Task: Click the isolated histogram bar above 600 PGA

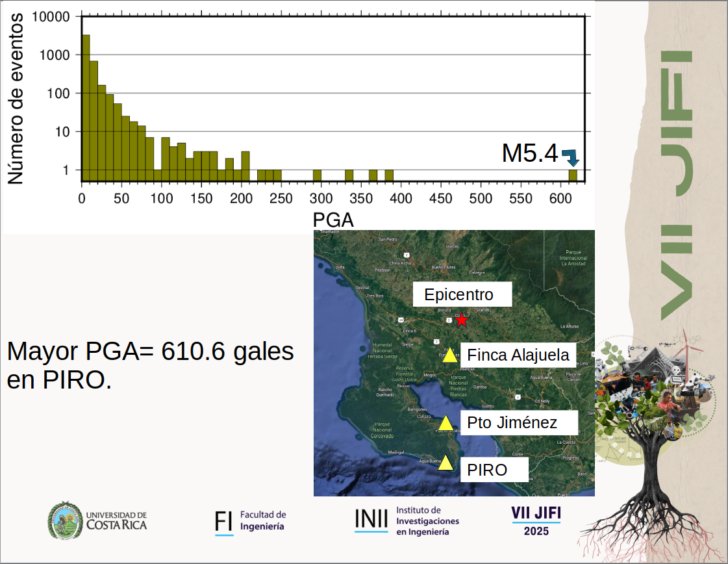Action: coord(573,175)
